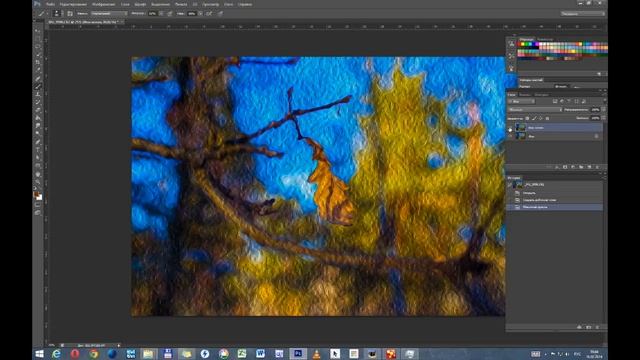
Task: Select the Clone Stamp tool
Action: point(38,94)
